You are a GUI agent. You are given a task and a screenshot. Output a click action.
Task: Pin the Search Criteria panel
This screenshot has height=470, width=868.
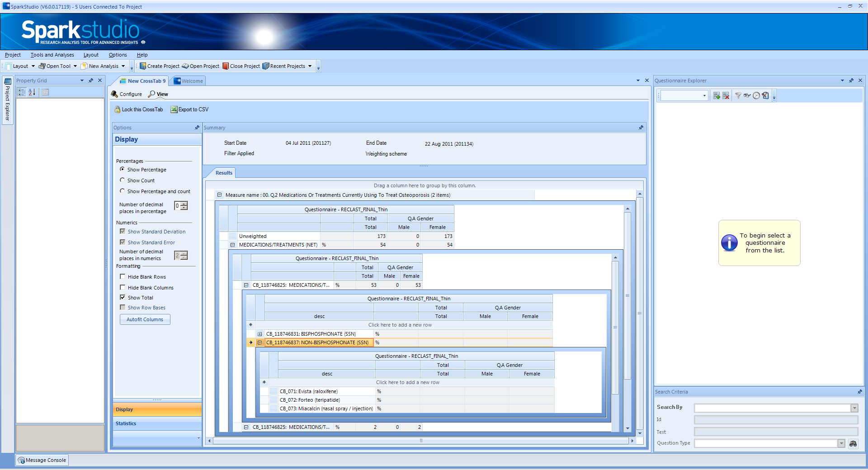point(859,392)
